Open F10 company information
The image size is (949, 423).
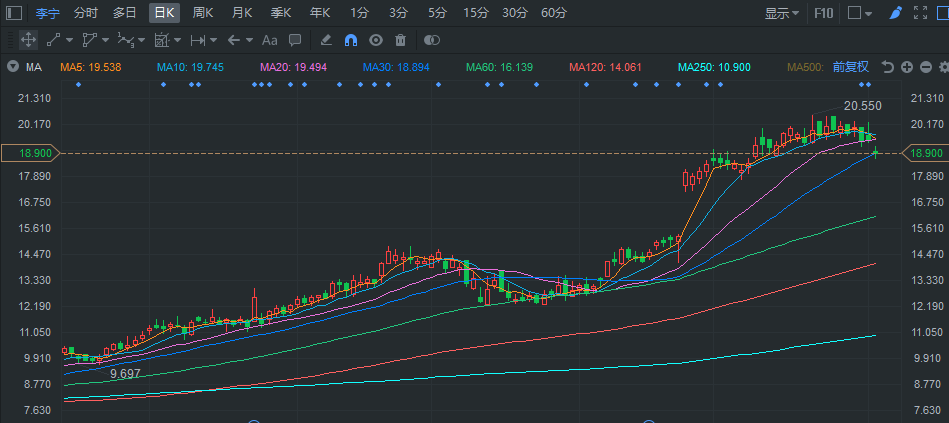(x=823, y=13)
